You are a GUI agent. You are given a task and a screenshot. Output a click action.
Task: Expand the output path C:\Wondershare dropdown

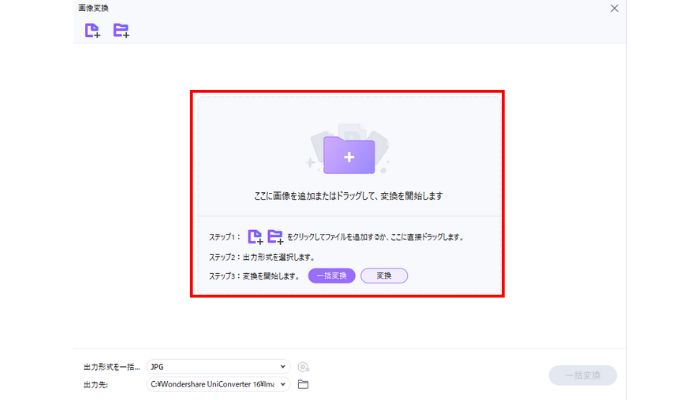click(218, 384)
